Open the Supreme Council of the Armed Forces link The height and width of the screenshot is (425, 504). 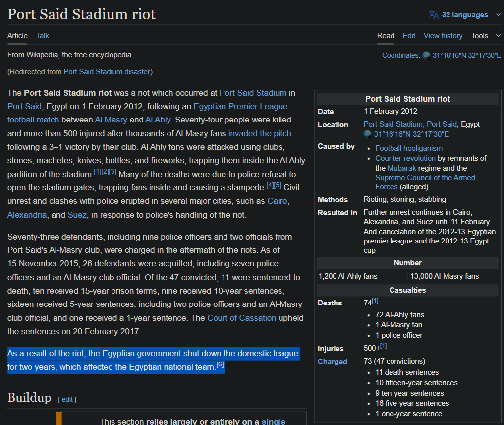(x=425, y=182)
